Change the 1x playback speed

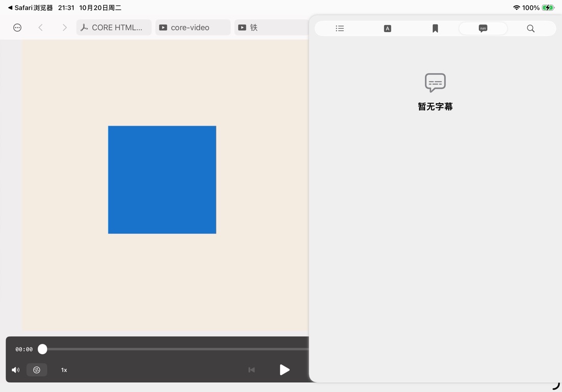click(x=64, y=370)
